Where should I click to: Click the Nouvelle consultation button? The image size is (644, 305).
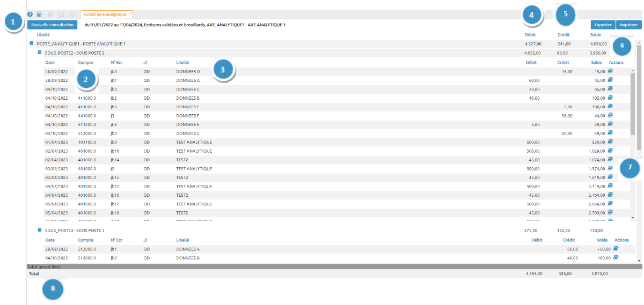click(52, 25)
